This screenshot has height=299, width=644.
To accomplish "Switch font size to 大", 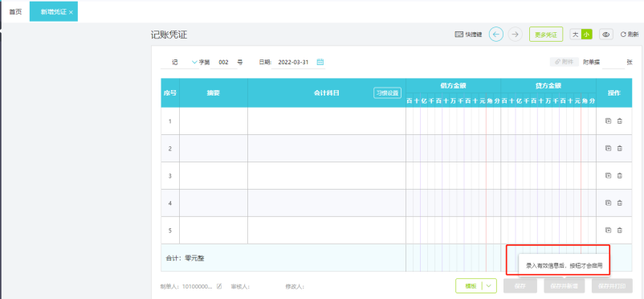I will (x=576, y=35).
